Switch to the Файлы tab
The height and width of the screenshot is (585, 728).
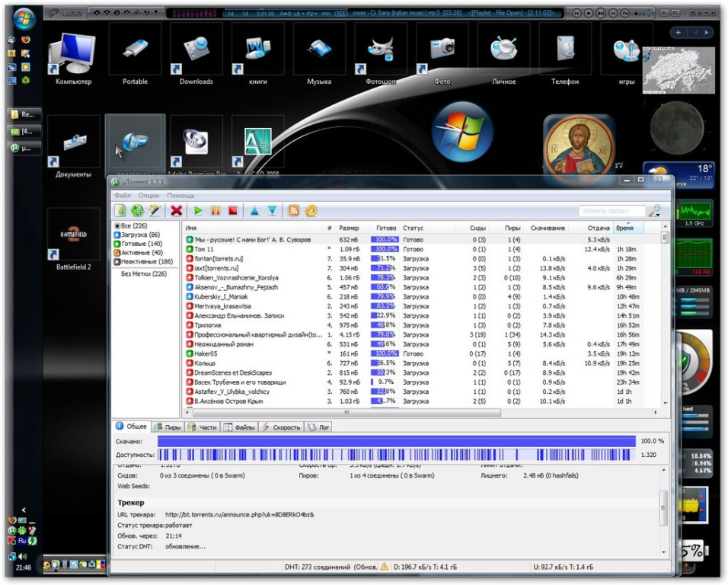tap(239, 427)
